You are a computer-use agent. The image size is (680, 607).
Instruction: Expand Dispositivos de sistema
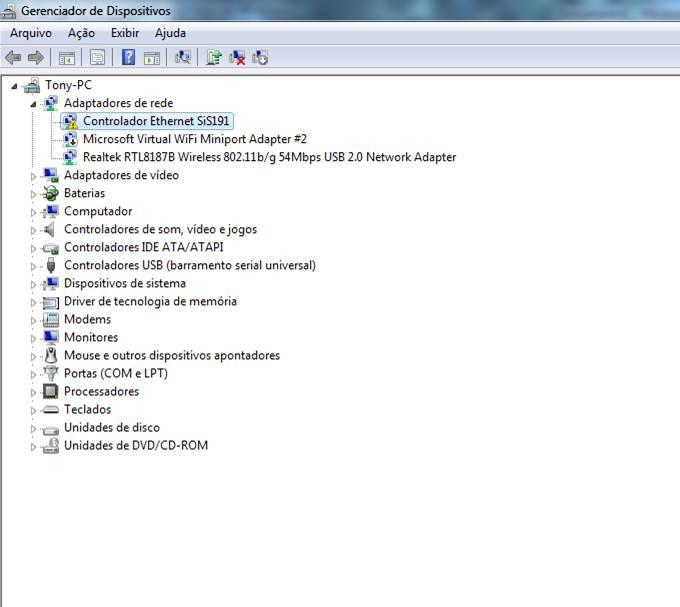point(33,284)
